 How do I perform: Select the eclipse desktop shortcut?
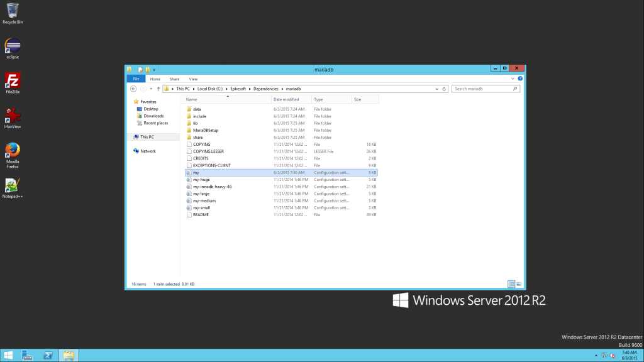(x=13, y=48)
